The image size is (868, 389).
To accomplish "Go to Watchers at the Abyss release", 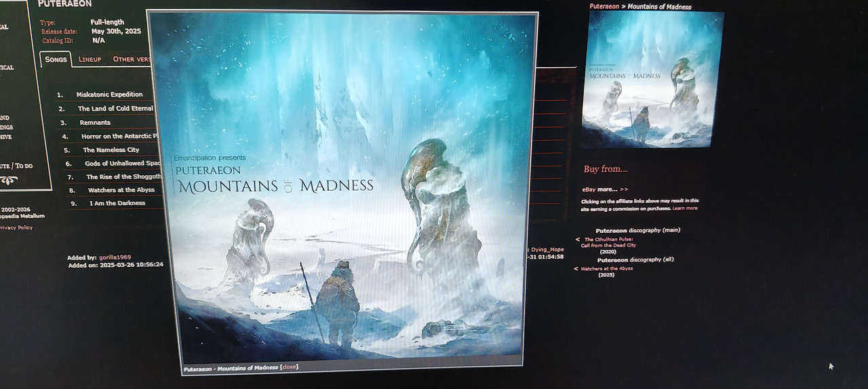I will (607, 269).
